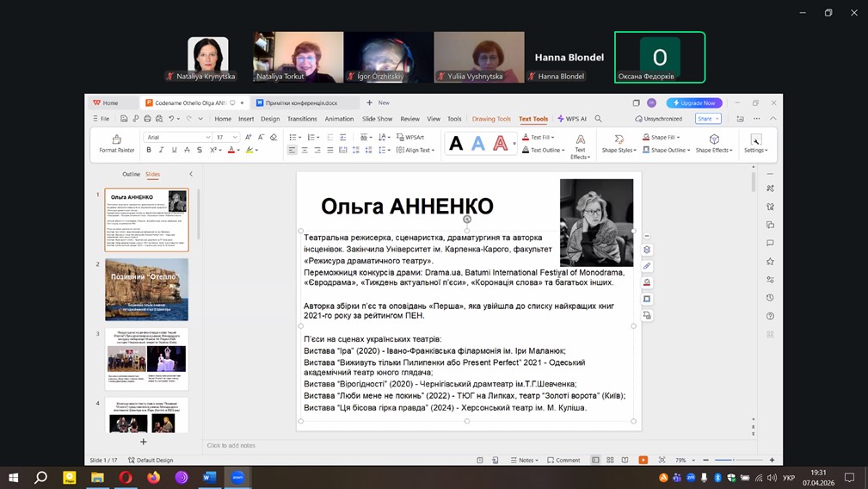868x489 pixels.
Task: Open the Transitions ribbon tab
Action: [302, 119]
